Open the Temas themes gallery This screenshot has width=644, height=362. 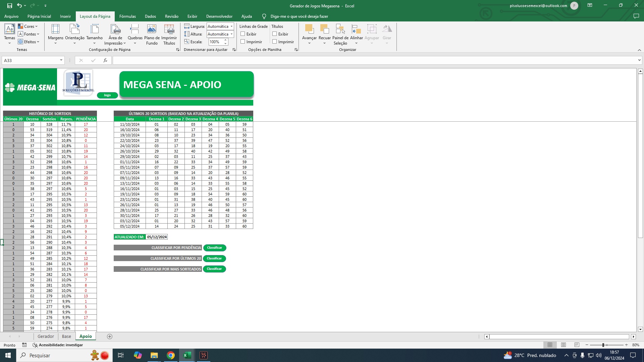coord(9,34)
